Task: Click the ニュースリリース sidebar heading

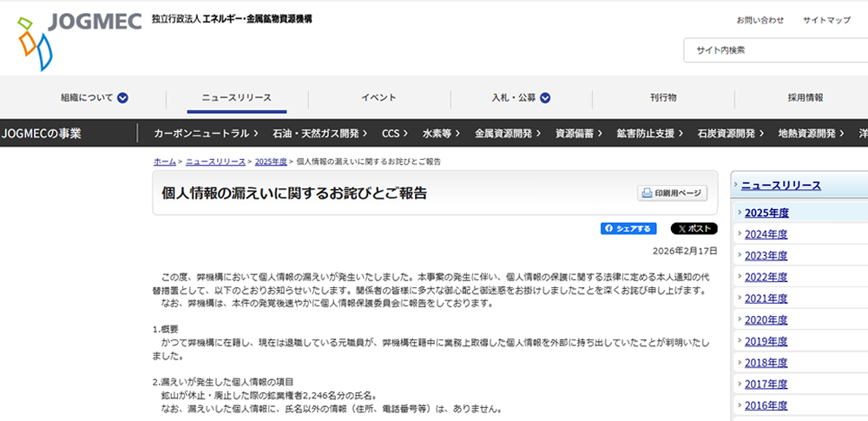Action: point(780,185)
